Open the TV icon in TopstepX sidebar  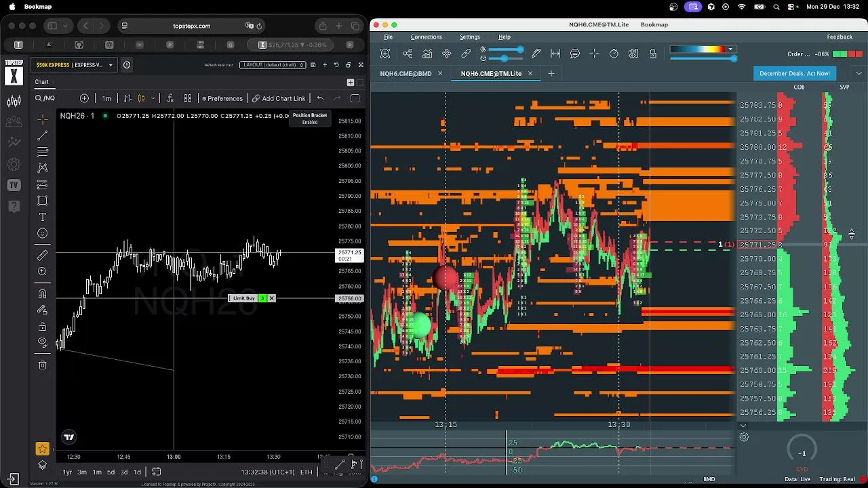tap(14, 185)
